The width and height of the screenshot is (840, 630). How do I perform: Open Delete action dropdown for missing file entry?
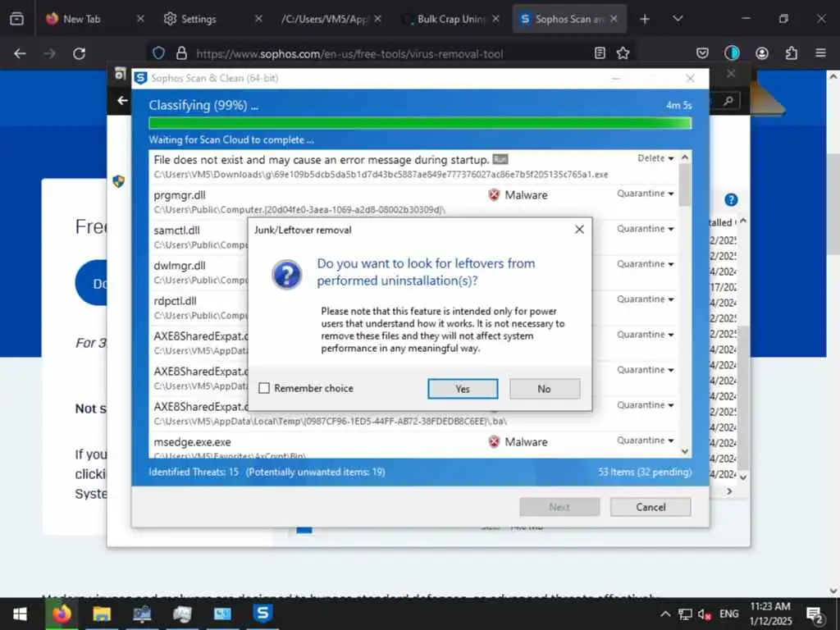(655, 158)
